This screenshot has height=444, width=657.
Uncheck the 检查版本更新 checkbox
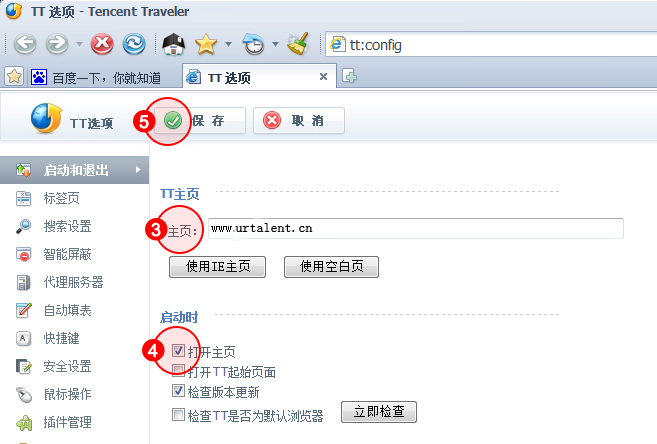click(x=178, y=391)
